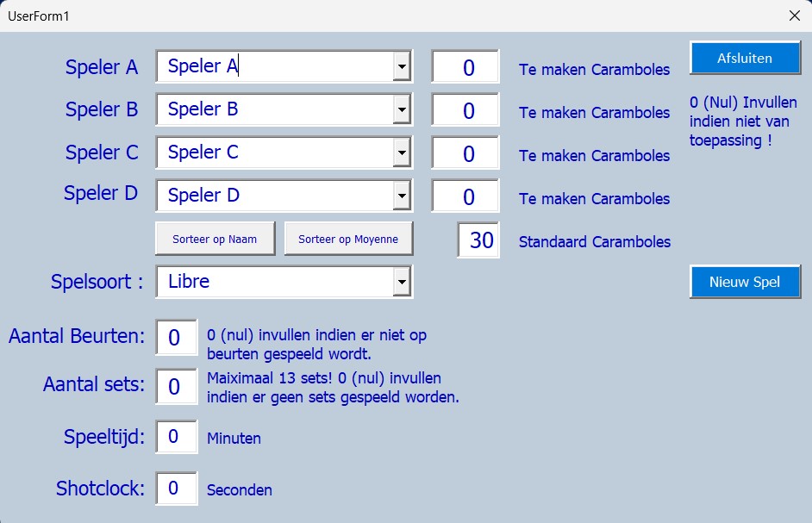Focus the Speeltijd minutes field

click(x=176, y=437)
